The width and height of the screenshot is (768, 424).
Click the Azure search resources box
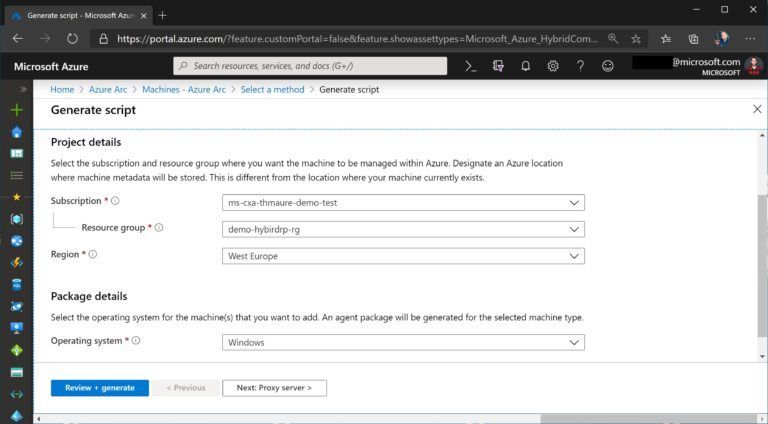coord(310,66)
